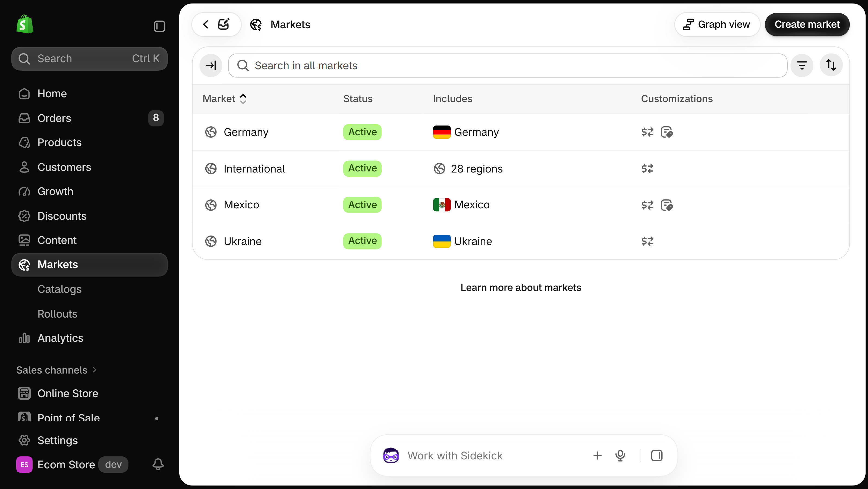Click the Shopify logo
868x489 pixels.
click(25, 24)
